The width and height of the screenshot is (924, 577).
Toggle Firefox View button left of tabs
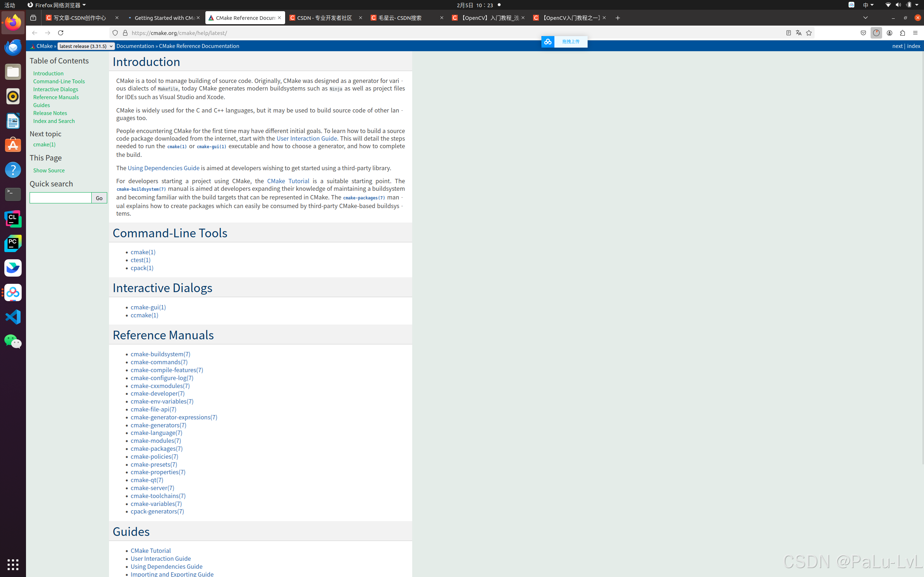point(33,18)
